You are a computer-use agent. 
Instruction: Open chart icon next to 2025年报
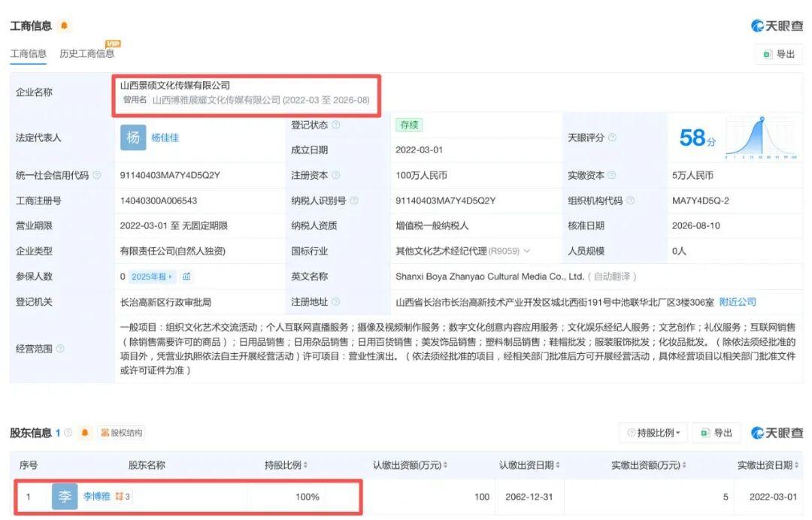click(x=186, y=277)
